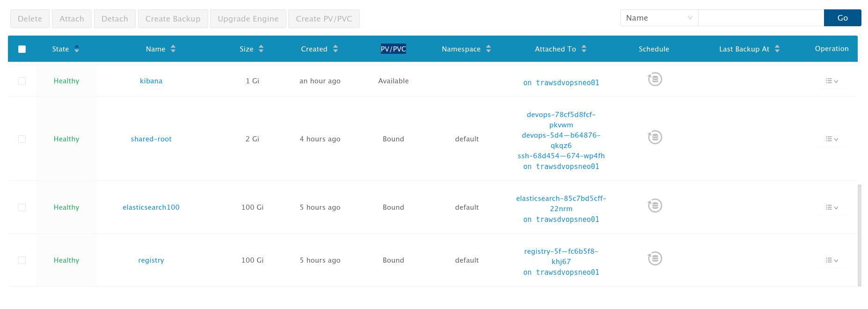Click 100 Gi size in registry row
Viewport: 868px width, 309px height.
253,260
